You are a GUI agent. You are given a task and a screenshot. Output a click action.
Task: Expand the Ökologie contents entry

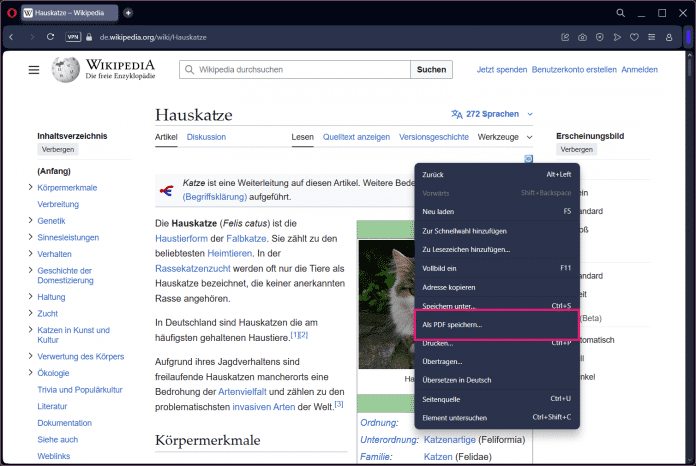(31, 372)
